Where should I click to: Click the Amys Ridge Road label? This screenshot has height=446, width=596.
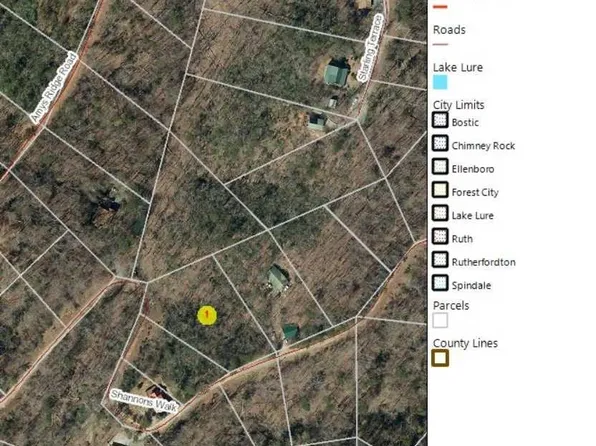[54, 89]
